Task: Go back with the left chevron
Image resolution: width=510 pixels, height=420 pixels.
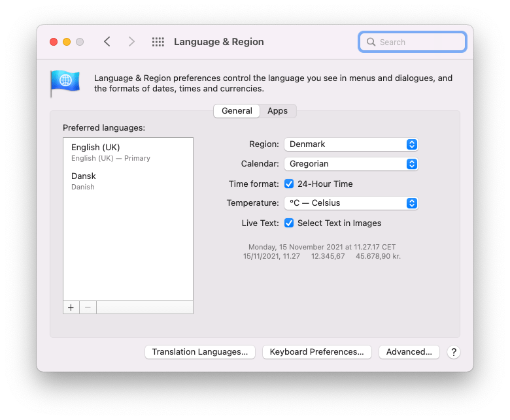Action: point(107,42)
